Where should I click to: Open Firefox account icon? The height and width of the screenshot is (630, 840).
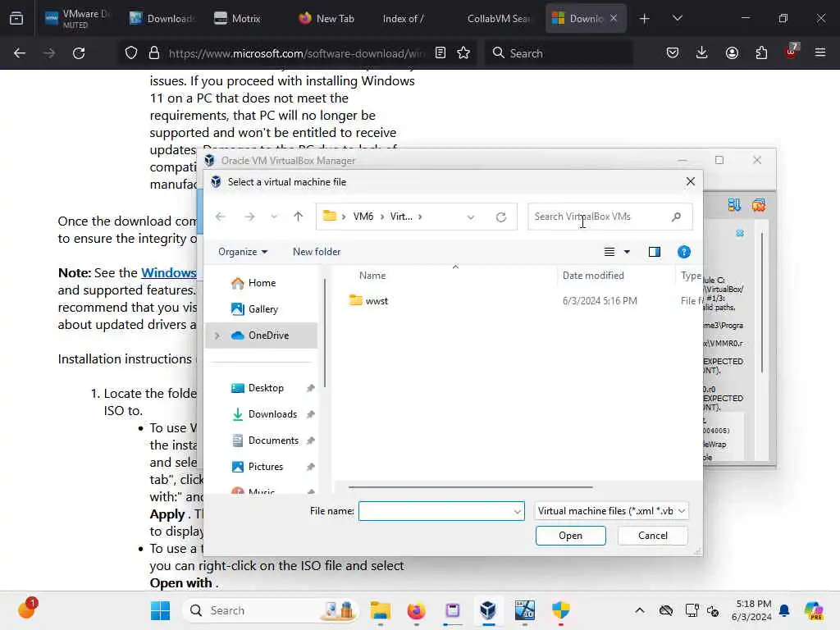pyautogui.click(x=732, y=52)
